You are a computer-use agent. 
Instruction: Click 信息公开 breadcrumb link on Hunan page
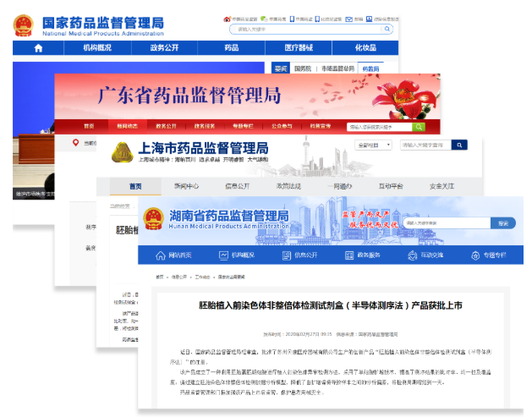tap(178, 277)
